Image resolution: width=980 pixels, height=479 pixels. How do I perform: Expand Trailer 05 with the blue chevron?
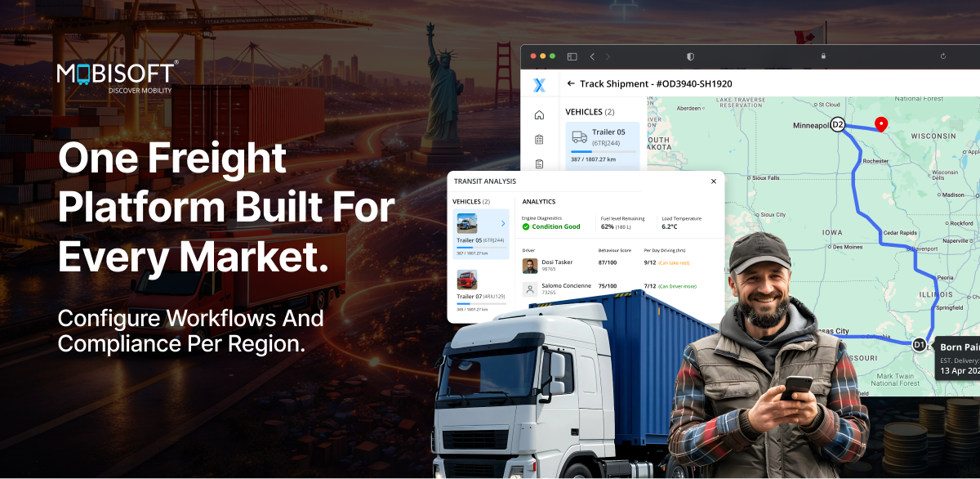click(x=502, y=223)
